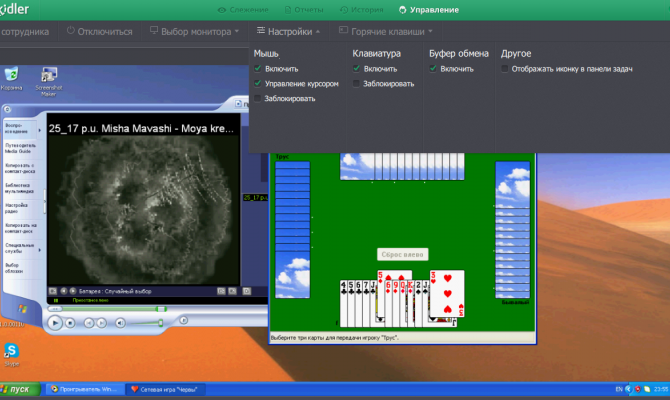Open Выбор обложки section

click(x=15, y=268)
